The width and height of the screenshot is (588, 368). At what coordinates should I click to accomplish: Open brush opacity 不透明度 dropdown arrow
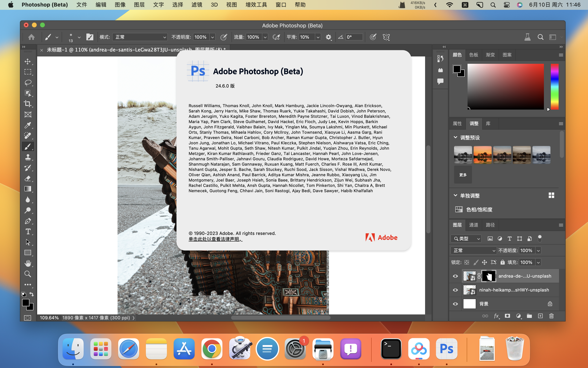click(x=212, y=37)
